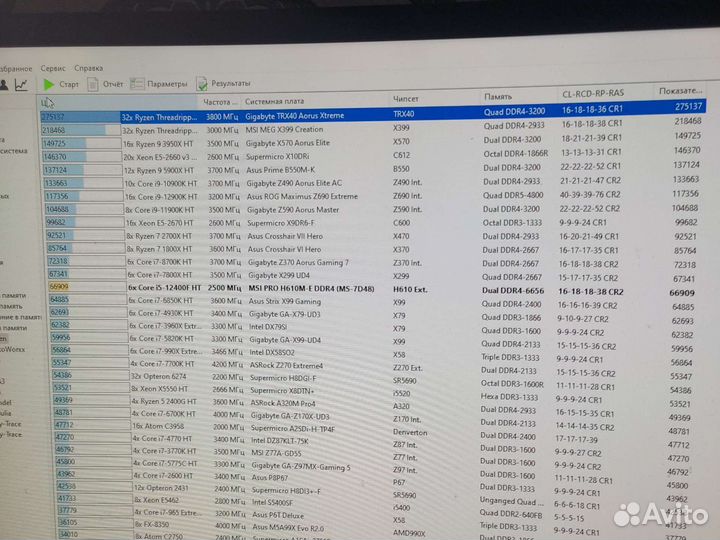Click the green Start play icon
The image size is (720, 540).
pyautogui.click(x=49, y=84)
